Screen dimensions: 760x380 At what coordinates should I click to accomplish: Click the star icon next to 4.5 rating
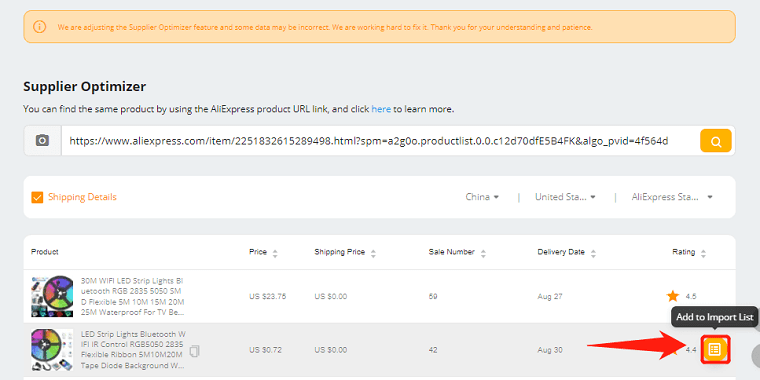tap(673, 296)
